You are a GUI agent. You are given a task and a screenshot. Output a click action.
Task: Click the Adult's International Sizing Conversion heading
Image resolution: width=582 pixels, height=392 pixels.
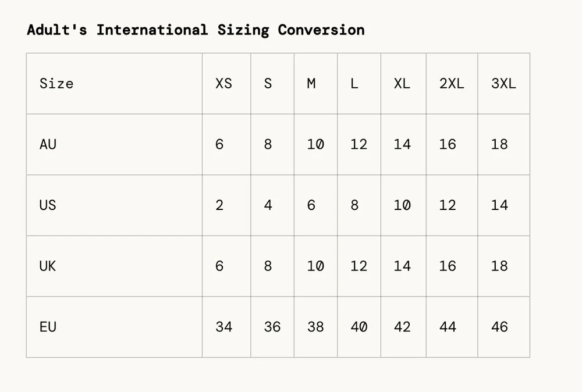pos(196,30)
